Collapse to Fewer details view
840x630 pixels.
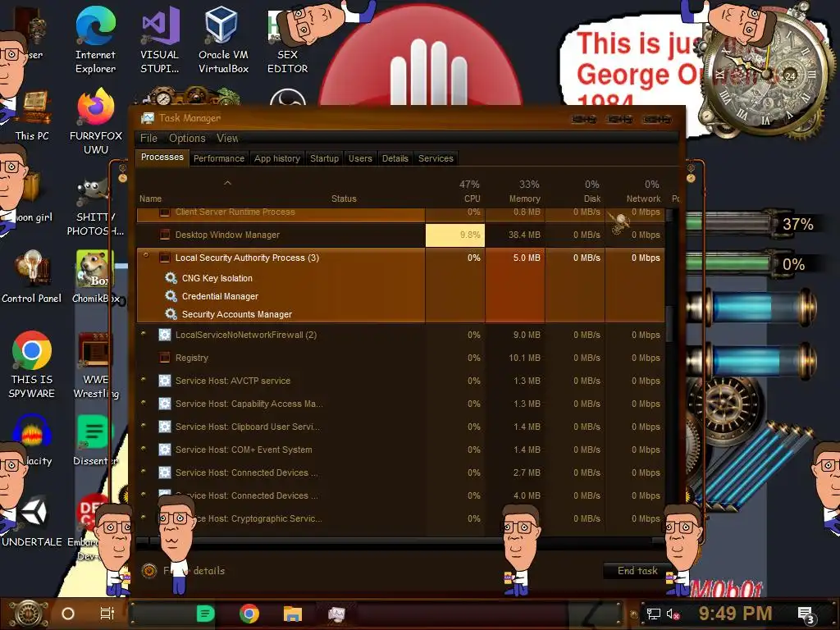183,571
